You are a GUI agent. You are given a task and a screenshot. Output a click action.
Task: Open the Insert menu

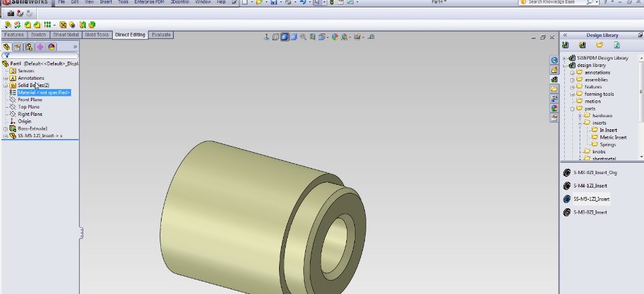pos(106,2)
